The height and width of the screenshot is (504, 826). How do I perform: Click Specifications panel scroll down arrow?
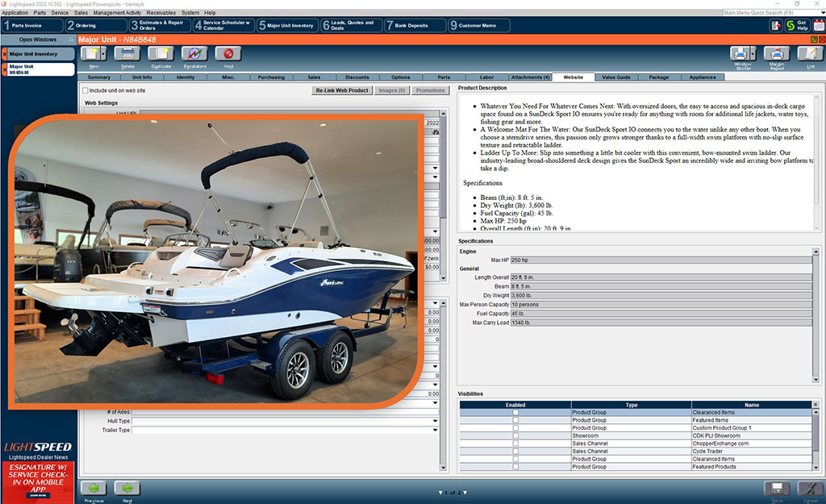click(816, 379)
